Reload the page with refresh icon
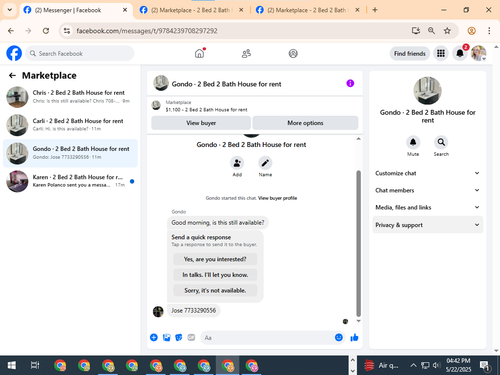Image resolution: width=500 pixels, height=375 pixels. pos(46,31)
